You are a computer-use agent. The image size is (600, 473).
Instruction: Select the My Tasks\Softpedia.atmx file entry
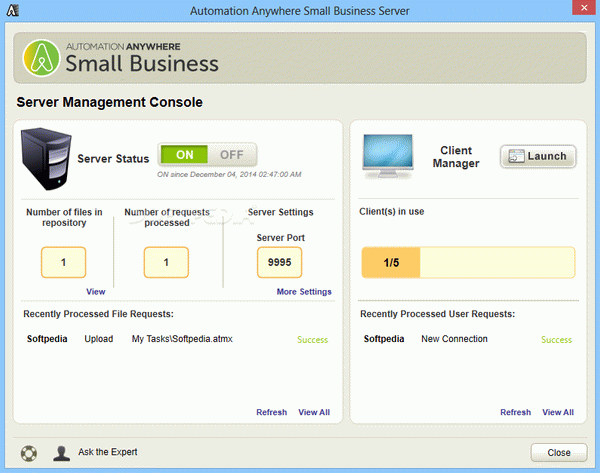click(x=182, y=339)
